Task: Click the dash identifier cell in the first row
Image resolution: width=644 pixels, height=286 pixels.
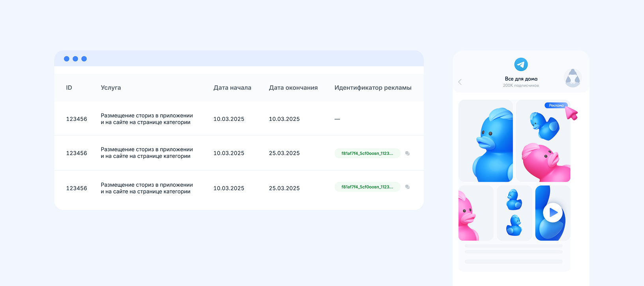Action: click(337, 119)
